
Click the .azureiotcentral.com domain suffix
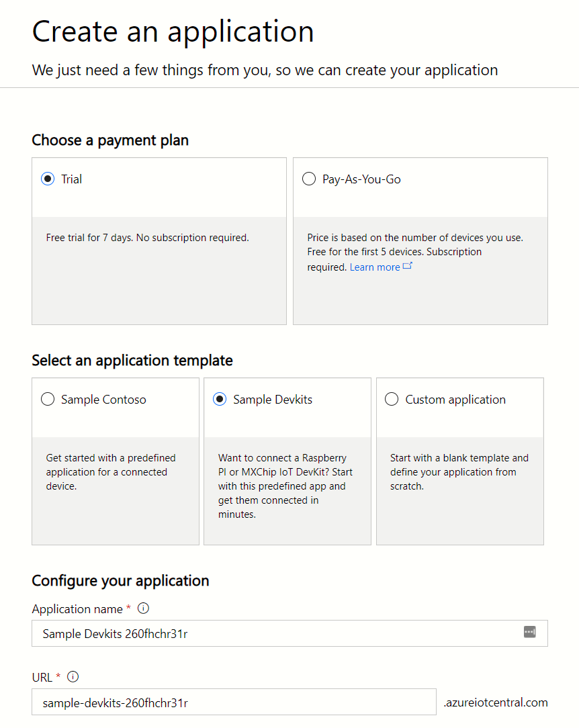tap(495, 701)
